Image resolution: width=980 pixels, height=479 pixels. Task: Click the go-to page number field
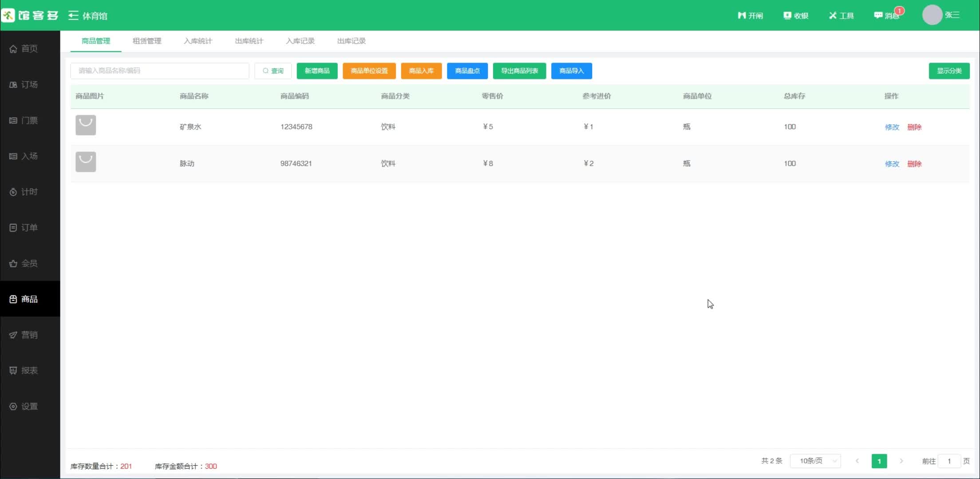click(x=949, y=461)
